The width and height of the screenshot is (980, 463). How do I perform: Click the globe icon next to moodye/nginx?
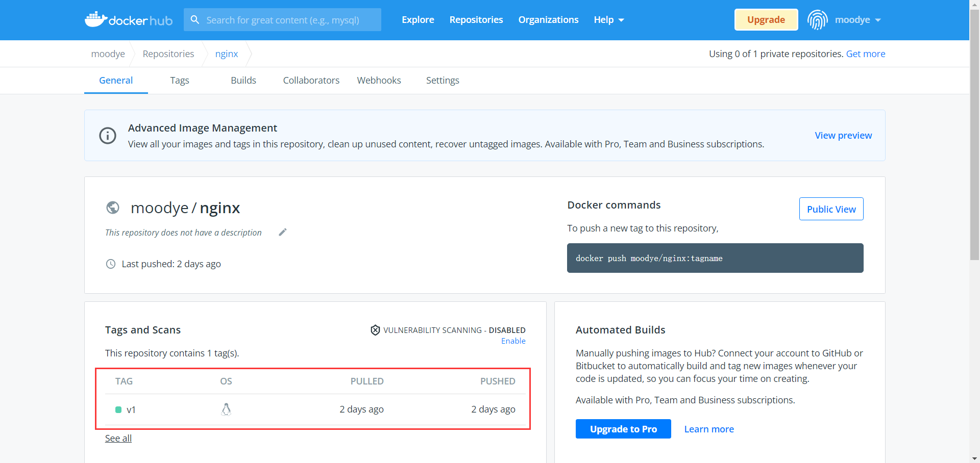112,208
